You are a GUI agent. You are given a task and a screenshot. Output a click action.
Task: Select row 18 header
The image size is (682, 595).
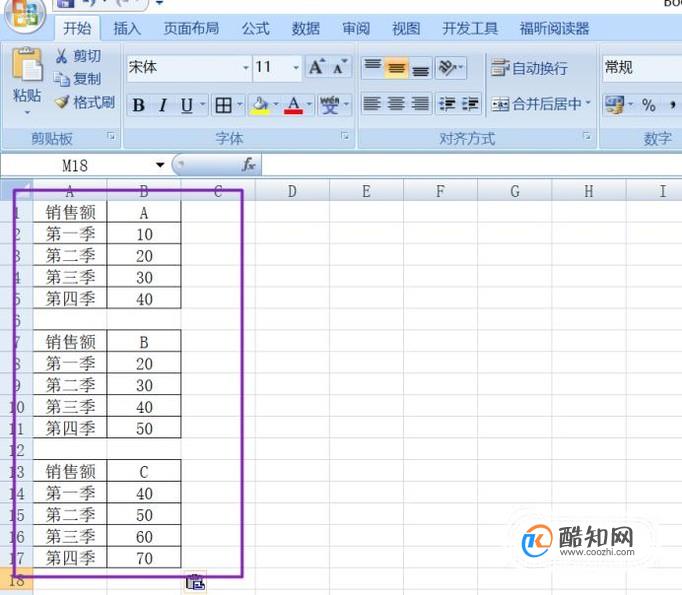(x=17, y=580)
